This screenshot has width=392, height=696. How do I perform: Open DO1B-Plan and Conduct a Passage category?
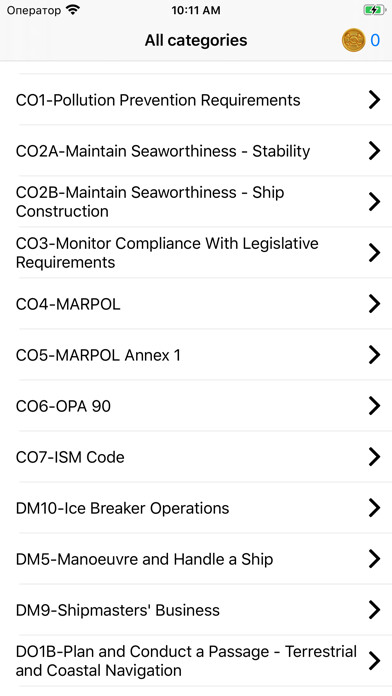(x=196, y=661)
